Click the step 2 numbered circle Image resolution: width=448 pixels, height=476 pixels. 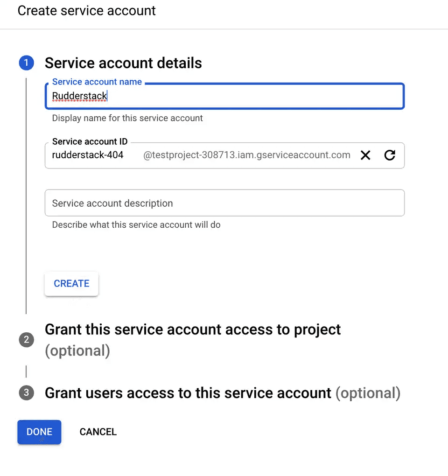point(27,340)
